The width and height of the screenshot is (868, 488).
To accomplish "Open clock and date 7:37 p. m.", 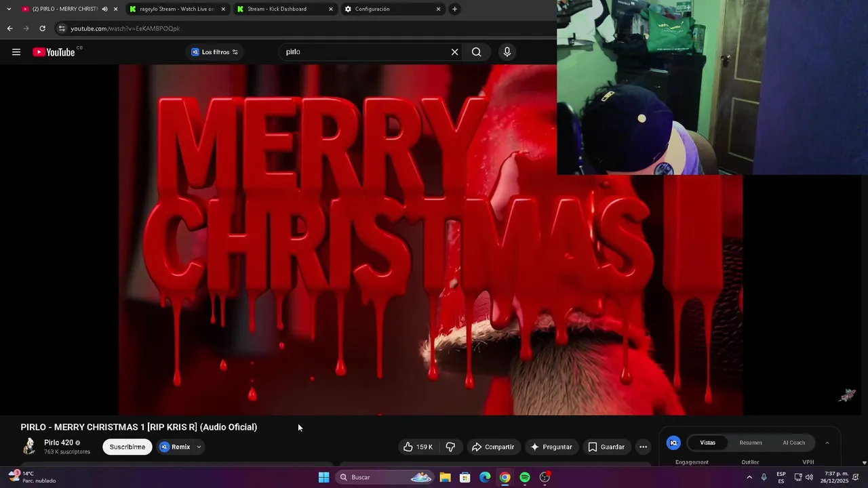I will 834,477.
